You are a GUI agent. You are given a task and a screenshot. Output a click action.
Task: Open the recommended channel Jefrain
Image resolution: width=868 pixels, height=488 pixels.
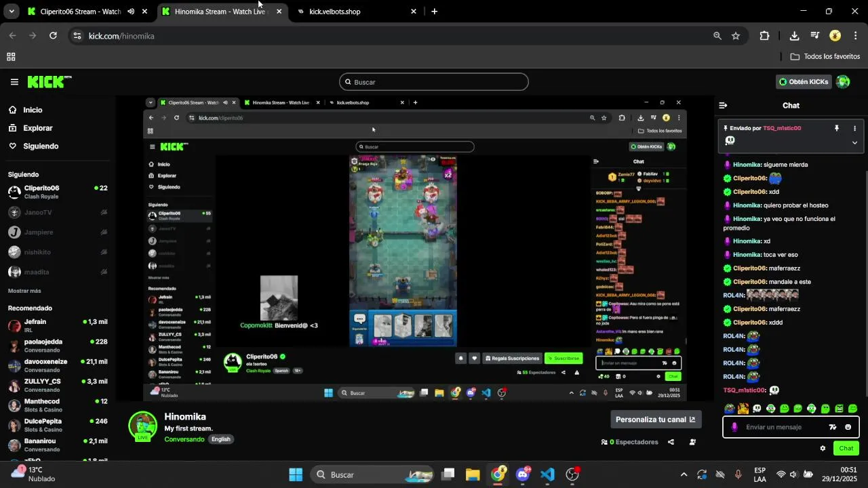click(58, 326)
